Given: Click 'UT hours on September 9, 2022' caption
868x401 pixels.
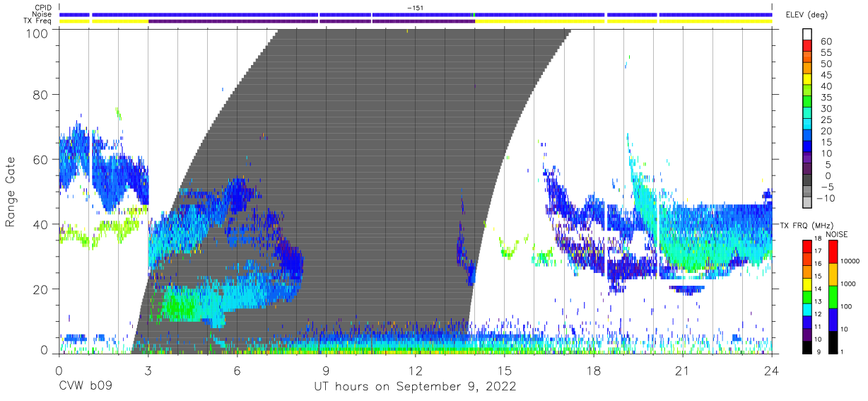Looking at the screenshot, I should [x=415, y=387].
